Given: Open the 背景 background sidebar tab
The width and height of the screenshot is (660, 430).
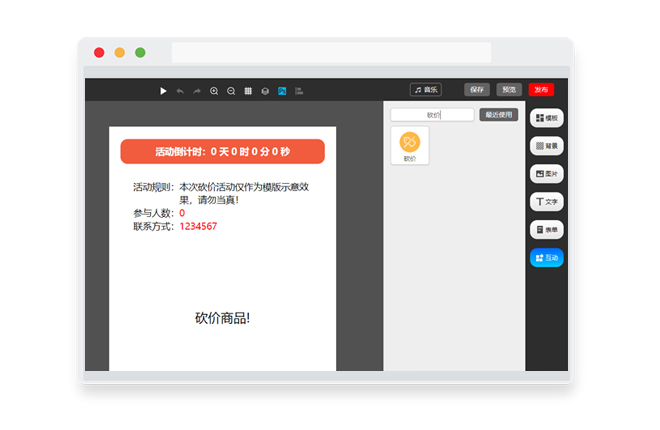Looking at the screenshot, I should (x=547, y=146).
